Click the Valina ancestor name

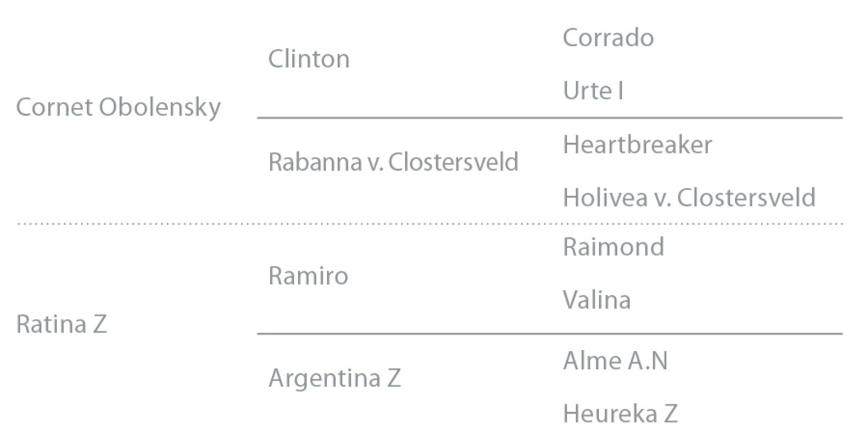pyautogui.click(x=597, y=300)
